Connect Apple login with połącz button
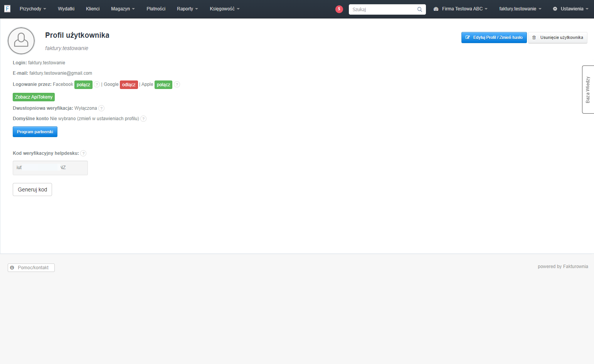The image size is (594, 364). tap(163, 85)
